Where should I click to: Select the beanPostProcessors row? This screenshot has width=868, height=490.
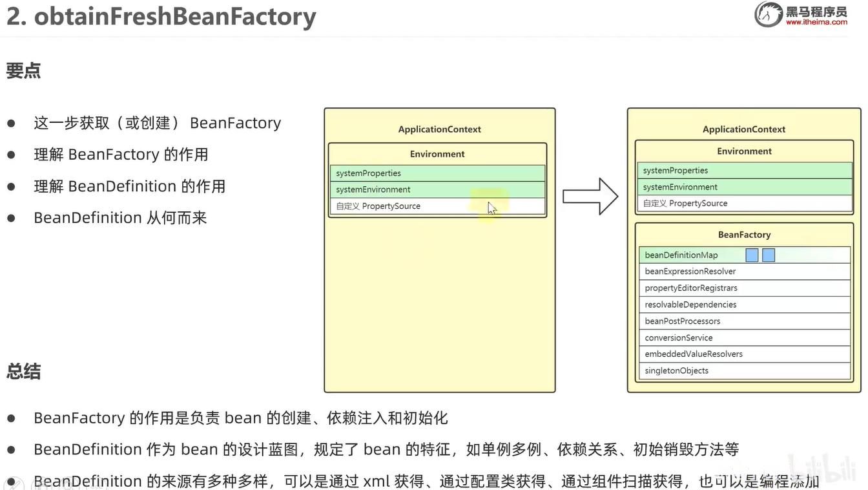click(x=682, y=321)
